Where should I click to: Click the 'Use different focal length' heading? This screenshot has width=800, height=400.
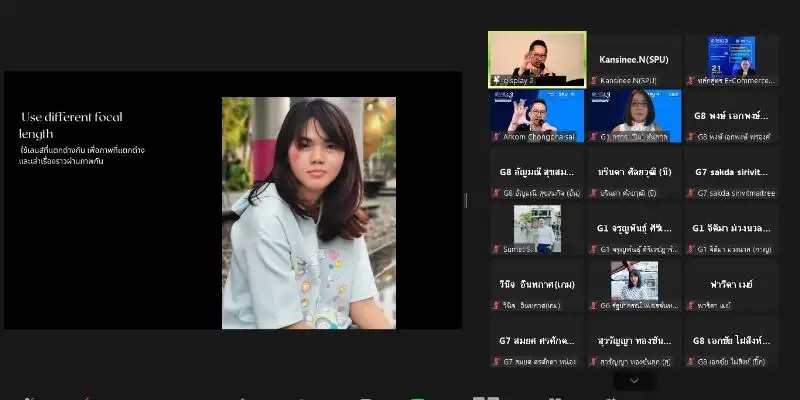click(72, 125)
